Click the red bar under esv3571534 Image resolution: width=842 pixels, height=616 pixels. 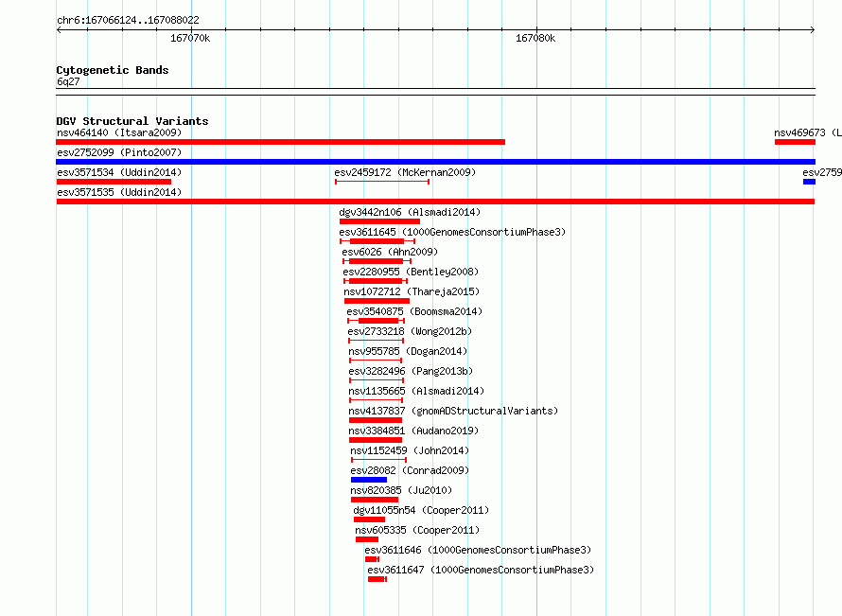[114, 182]
